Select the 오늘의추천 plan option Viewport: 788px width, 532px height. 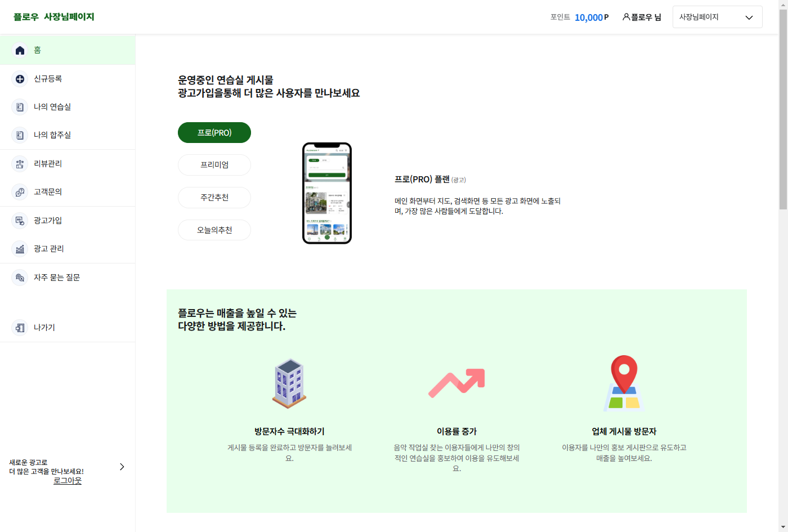(x=214, y=230)
